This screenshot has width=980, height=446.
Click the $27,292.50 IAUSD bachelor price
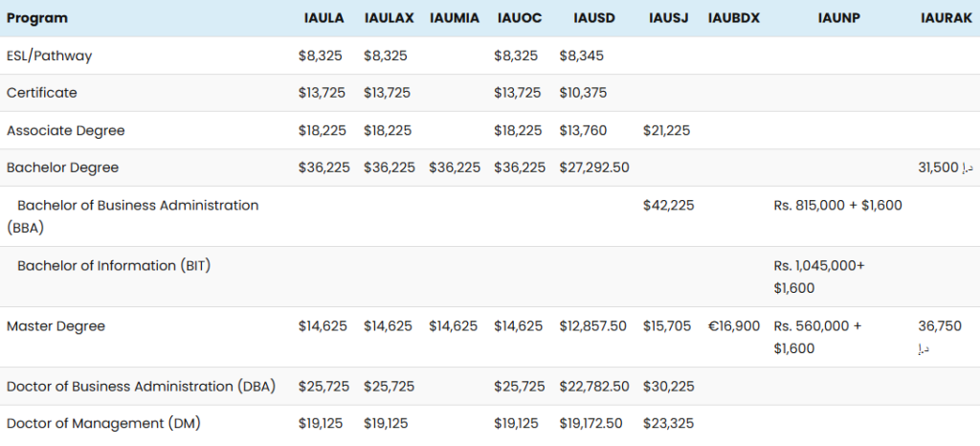click(x=593, y=167)
